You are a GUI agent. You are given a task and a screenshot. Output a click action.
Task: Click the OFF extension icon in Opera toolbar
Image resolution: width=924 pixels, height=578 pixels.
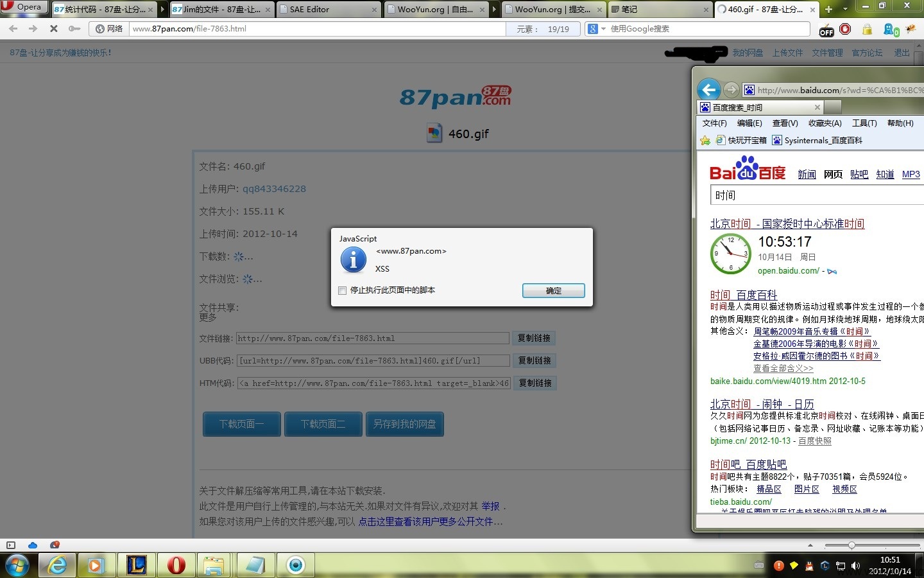tap(826, 30)
